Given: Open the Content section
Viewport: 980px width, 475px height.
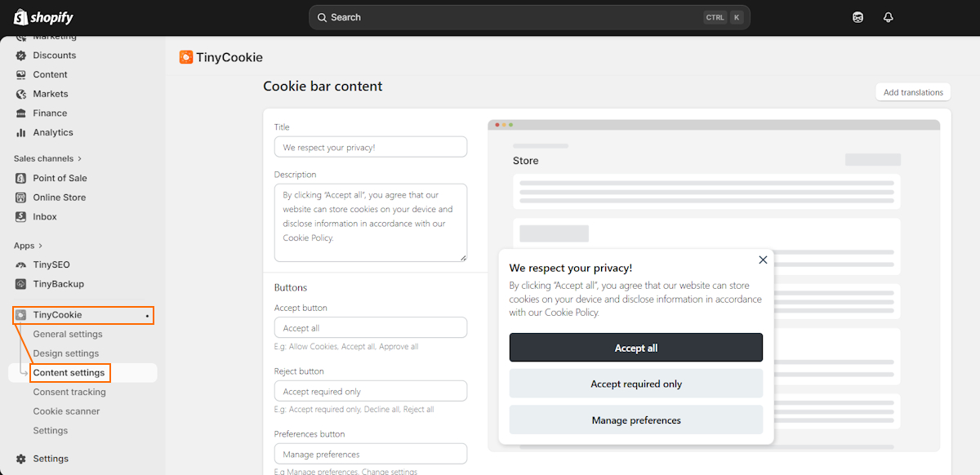Looking at the screenshot, I should click(x=52, y=74).
